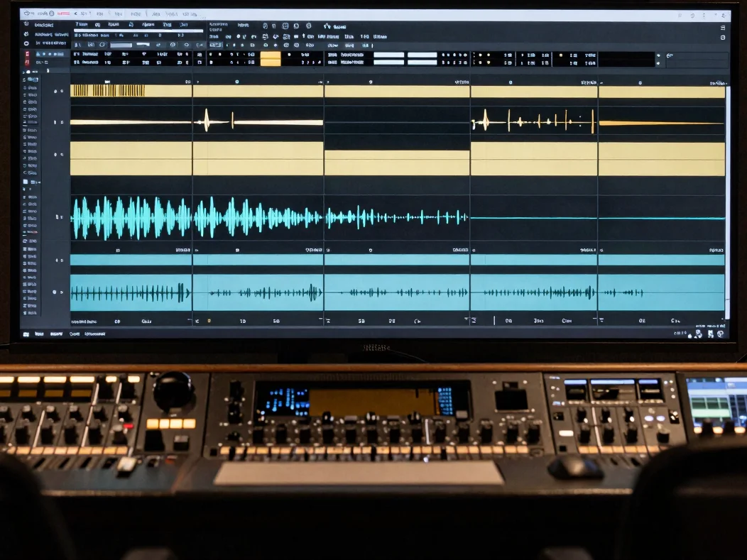Click the back chevron in the title bar
This screenshot has width=747, height=560.
tap(75, 13)
